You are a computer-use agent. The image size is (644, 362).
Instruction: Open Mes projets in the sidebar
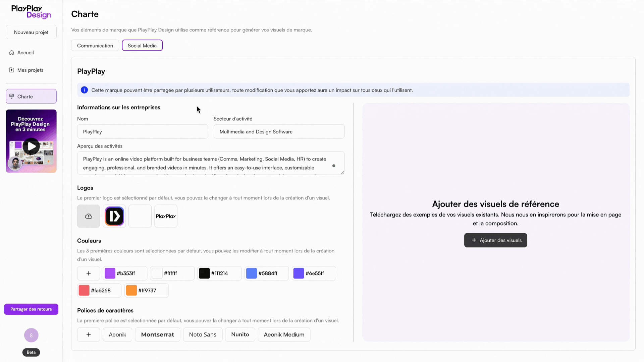(30, 70)
